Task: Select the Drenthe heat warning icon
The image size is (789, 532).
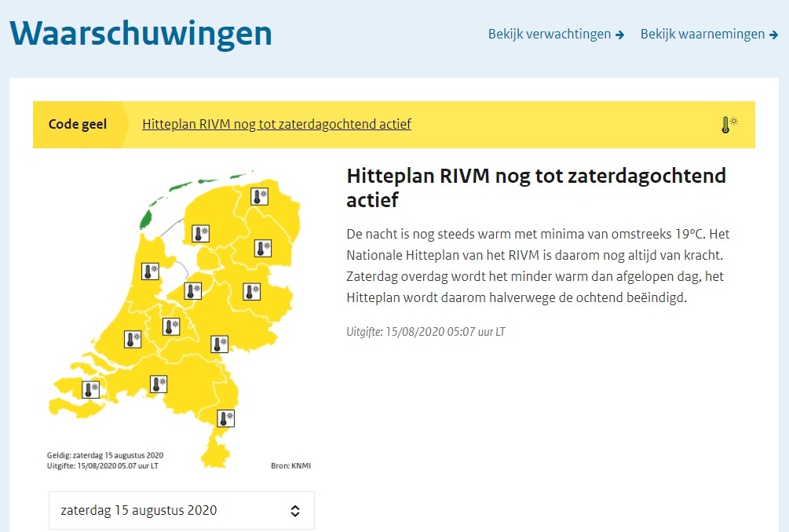Action: tap(263, 249)
